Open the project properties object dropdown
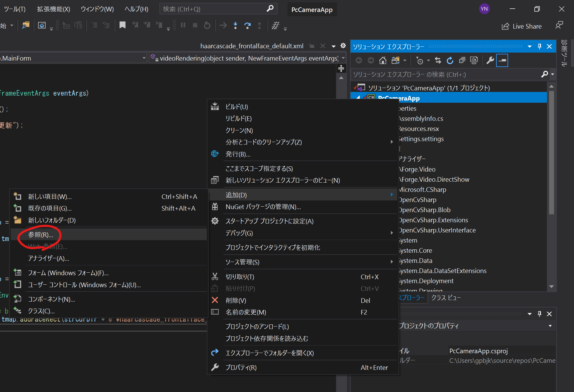 (x=550, y=326)
